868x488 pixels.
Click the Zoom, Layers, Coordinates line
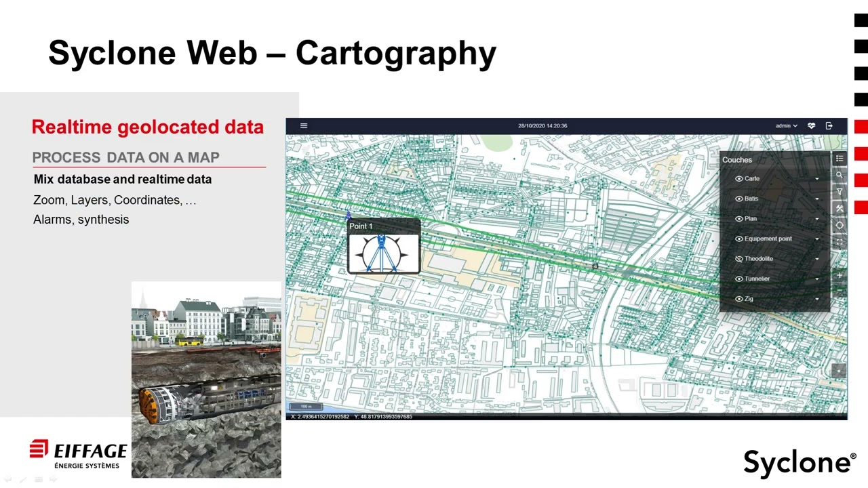pos(115,200)
